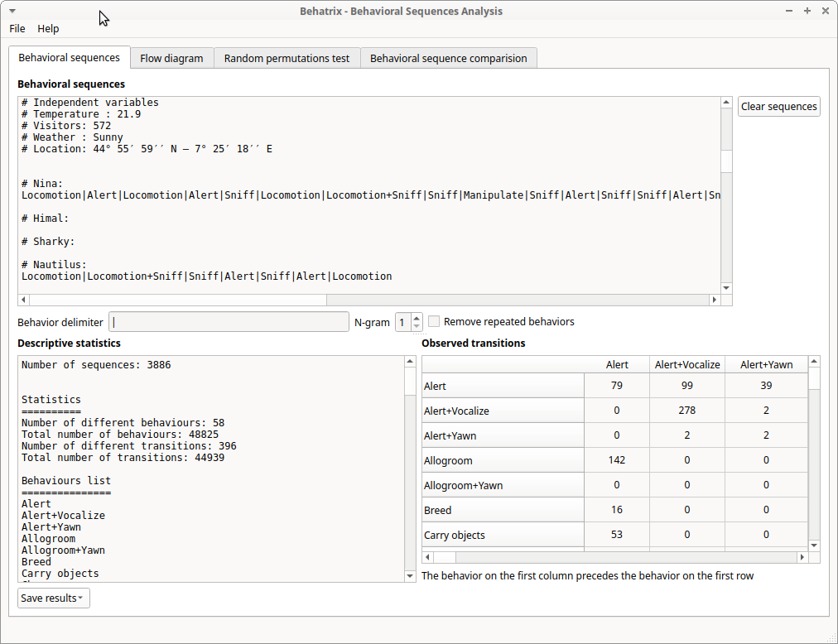Select the Alert row header
Screen dimensions: 838x644
tap(503, 386)
